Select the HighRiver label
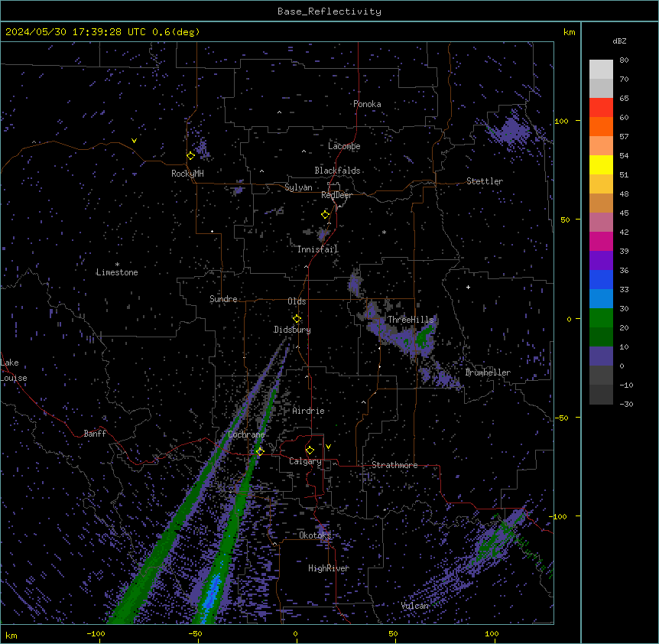Viewport: 659px width, 644px height. 329,568
